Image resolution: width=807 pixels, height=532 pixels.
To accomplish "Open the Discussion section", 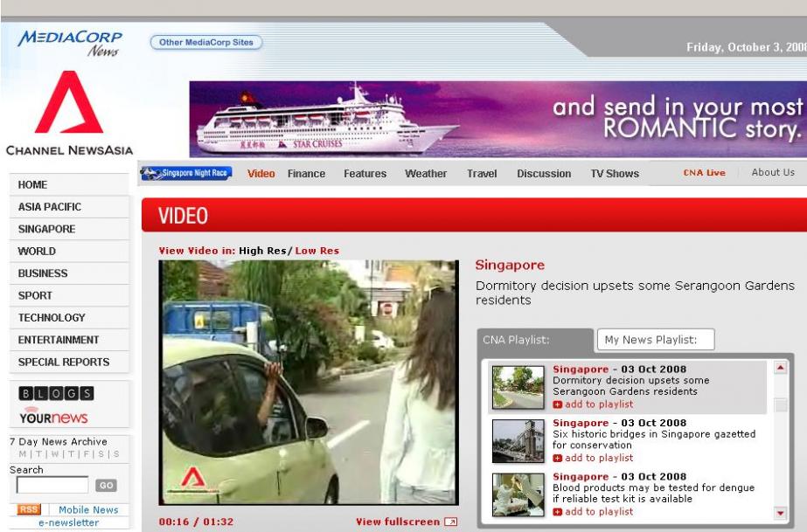I will (x=544, y=174).
